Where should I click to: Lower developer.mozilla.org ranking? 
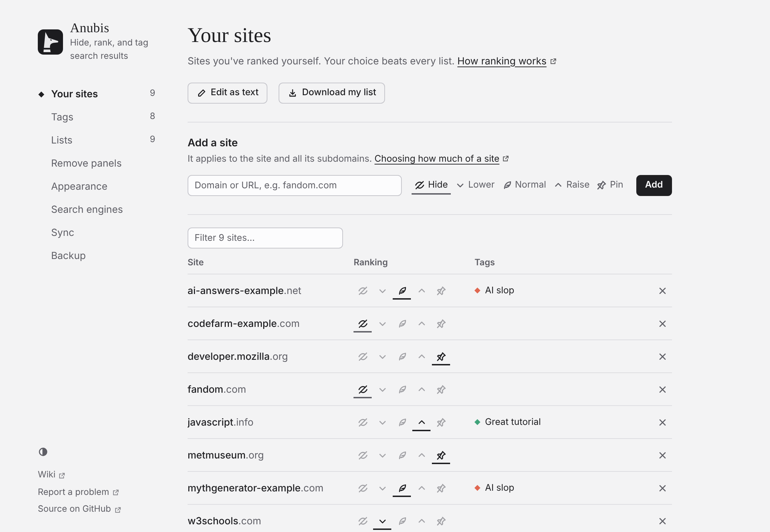(x=382, y=357)
